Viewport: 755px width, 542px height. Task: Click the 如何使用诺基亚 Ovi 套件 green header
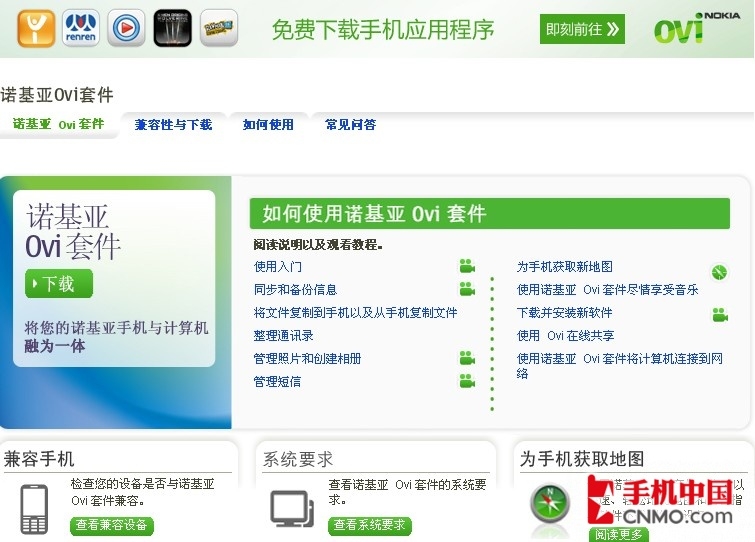pos(490,214)
